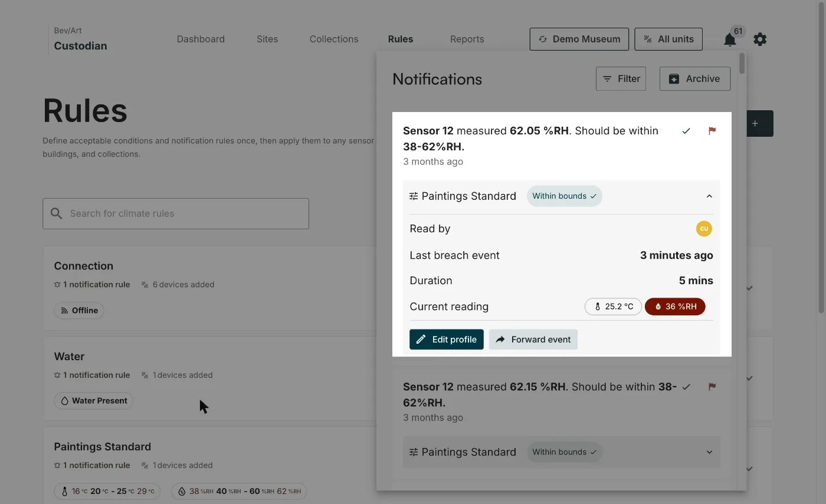This screenshot has height=504, width=826.
Task: Click the notifications panel scrollbar
Action: [x=742, y=64]
